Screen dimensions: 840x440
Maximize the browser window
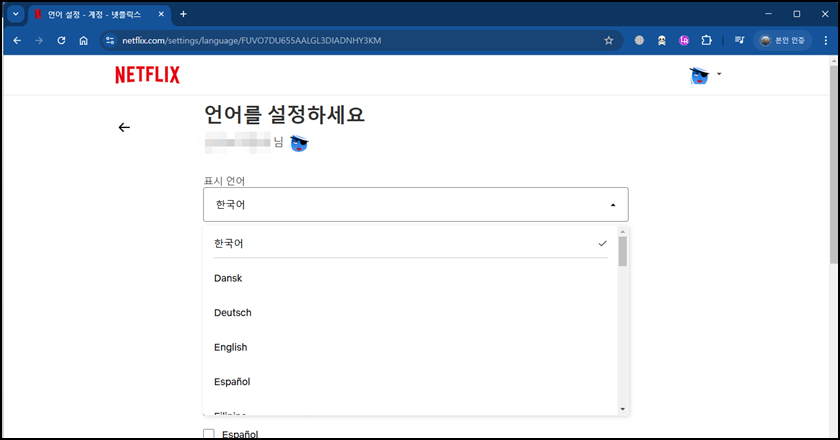[797, 14]
